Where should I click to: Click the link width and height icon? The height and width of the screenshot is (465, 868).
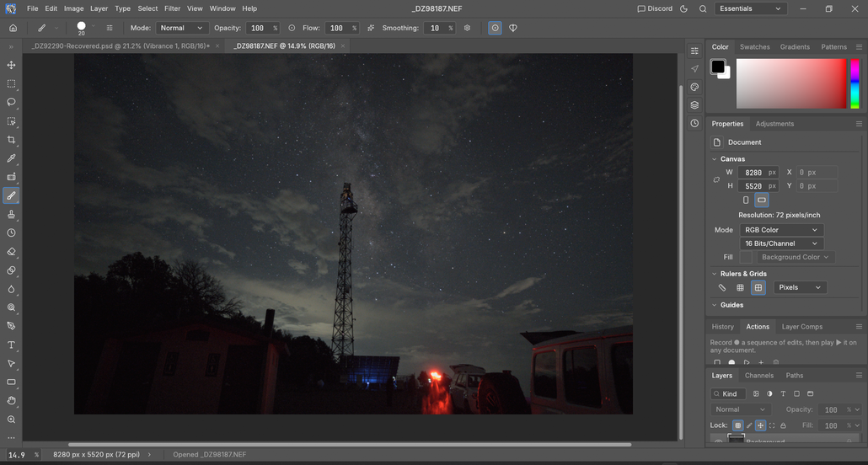coord(716,179)
